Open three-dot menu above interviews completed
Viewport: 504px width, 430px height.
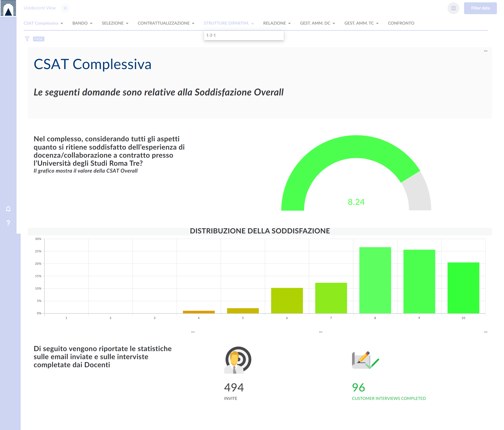pos(486,332)
